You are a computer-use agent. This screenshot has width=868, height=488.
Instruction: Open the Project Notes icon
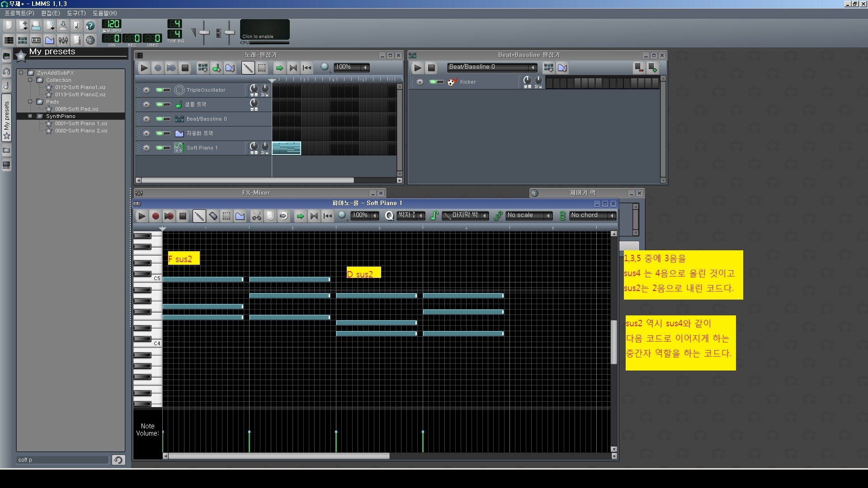(77, 40)
